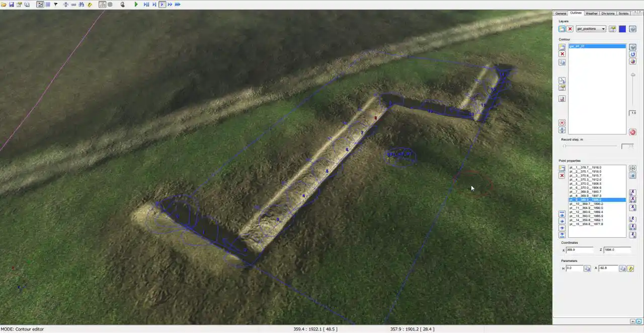Delete the layer with red X icon
Viewport: 644px width, 333px height.
[x=570, y=29]
